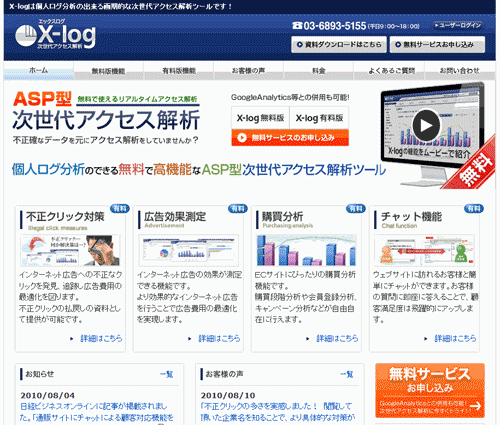Open the 有料版機能 menu tab
500x425 pixels.
(179, 71)
